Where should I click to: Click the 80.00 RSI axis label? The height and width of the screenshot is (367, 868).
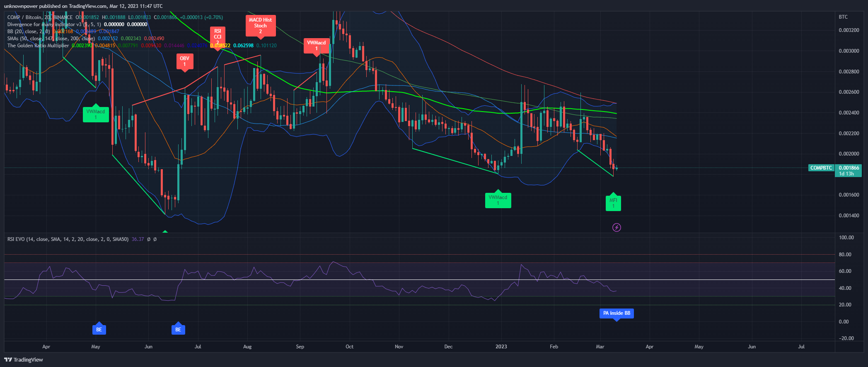tap(846, 255)
